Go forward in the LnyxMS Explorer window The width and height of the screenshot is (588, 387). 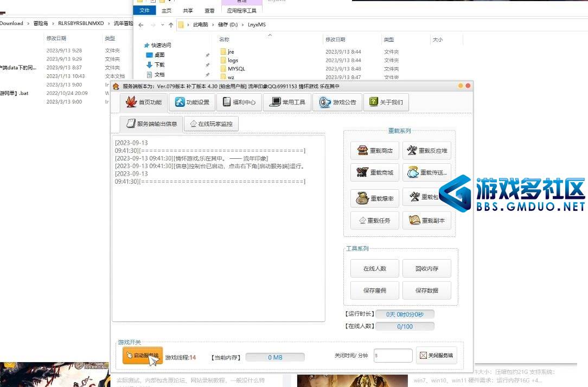(152, 25)
